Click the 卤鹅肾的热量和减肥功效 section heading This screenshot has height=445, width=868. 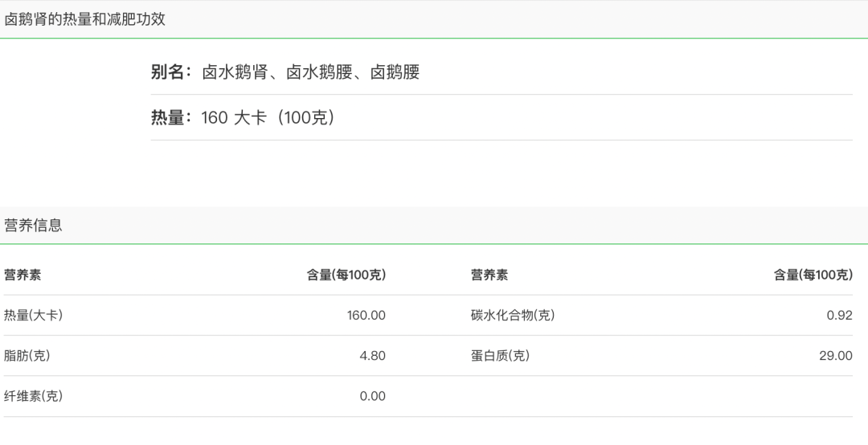(84, 19)
